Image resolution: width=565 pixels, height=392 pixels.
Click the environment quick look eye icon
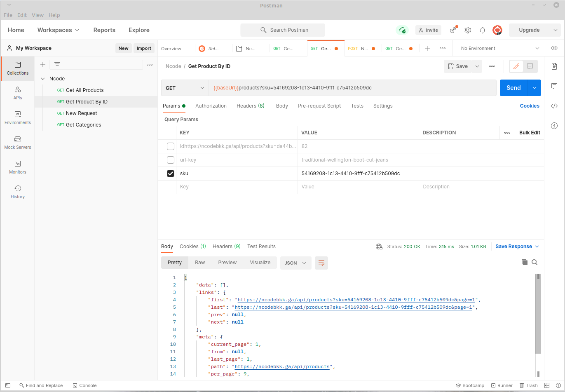point(554,48)
